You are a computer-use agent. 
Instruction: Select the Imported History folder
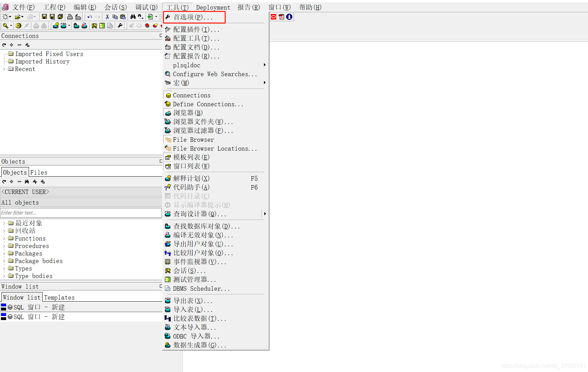[42, 61]
